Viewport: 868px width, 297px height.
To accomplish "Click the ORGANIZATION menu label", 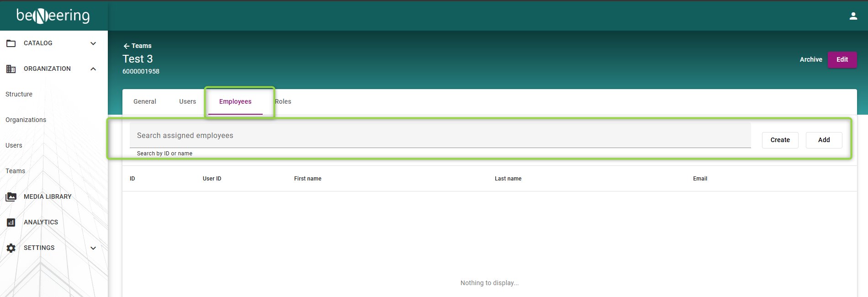I will [x=47, y=69].
